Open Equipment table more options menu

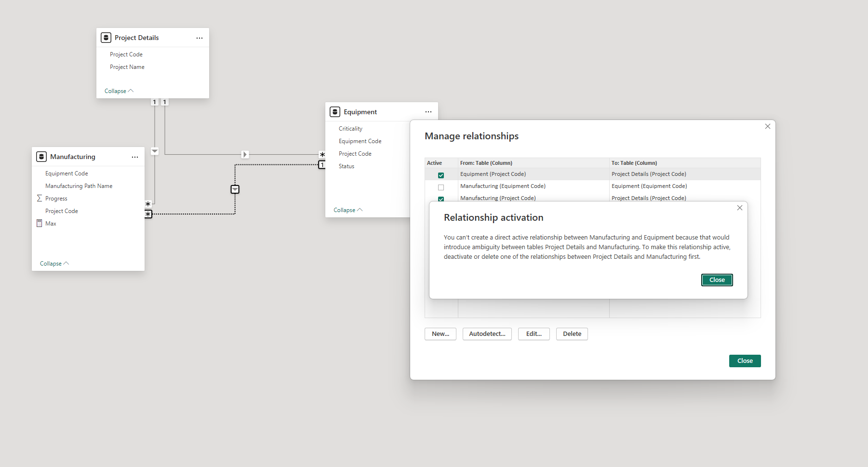pos(428,112)
